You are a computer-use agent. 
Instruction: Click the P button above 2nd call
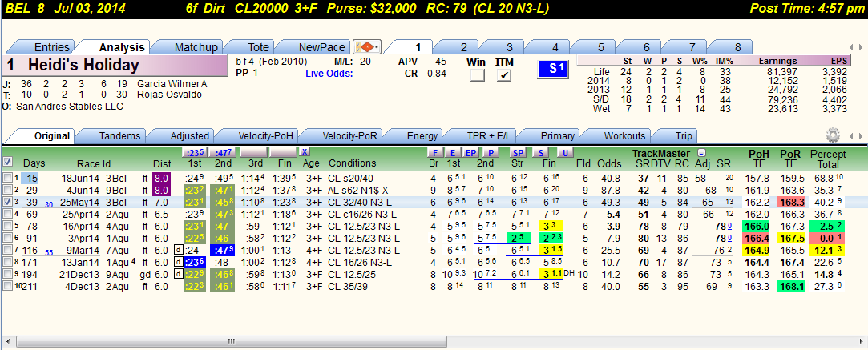[x=490, y=152]
